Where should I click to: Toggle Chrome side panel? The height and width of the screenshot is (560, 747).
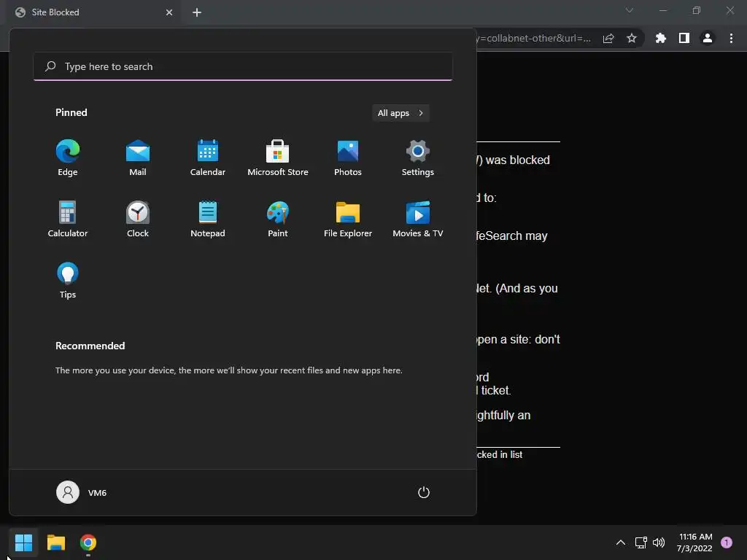684,38
